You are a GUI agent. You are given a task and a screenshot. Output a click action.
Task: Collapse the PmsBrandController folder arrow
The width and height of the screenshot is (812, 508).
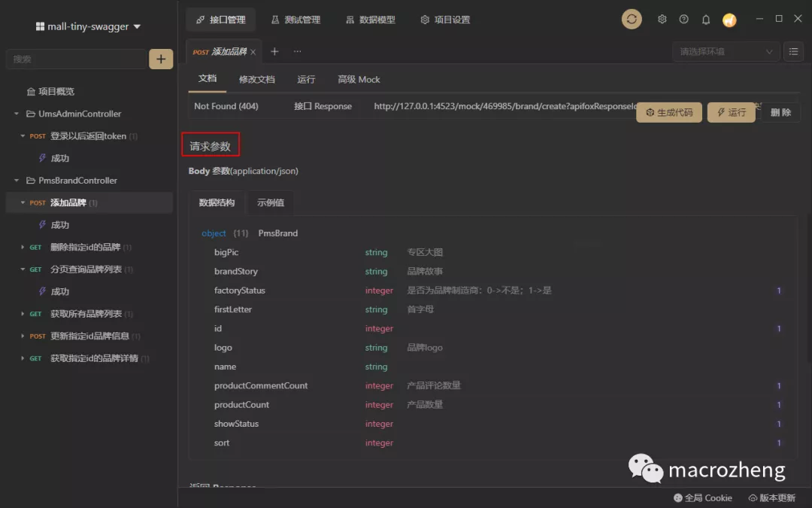17,181
